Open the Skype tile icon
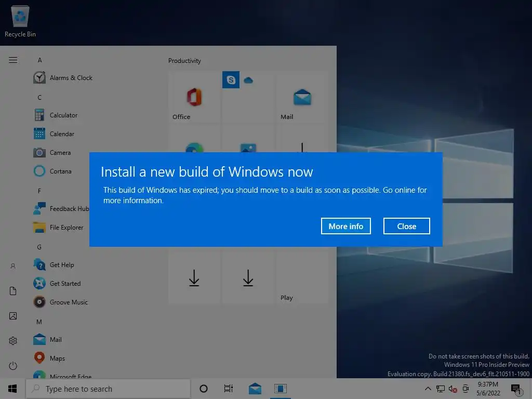The image size is (532, 399). tap(231, 79)
